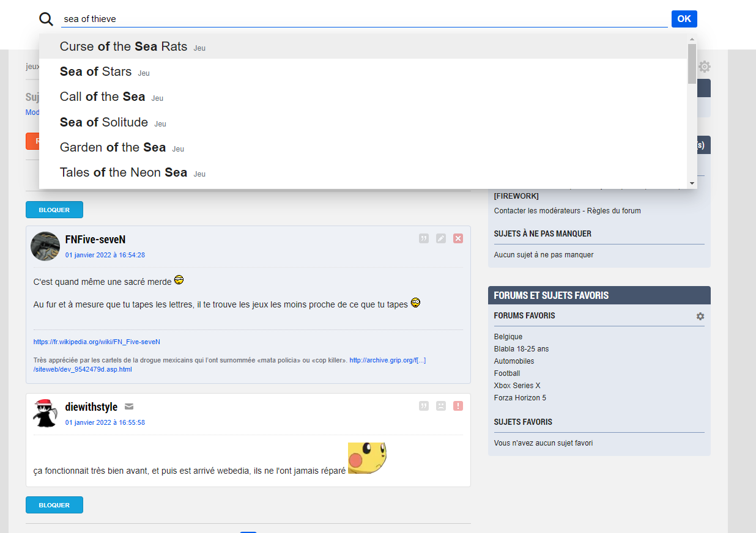Blacklist diewithstyle using the sad face icon
Viewport: 756px width, 533px height.
point(441,406)
